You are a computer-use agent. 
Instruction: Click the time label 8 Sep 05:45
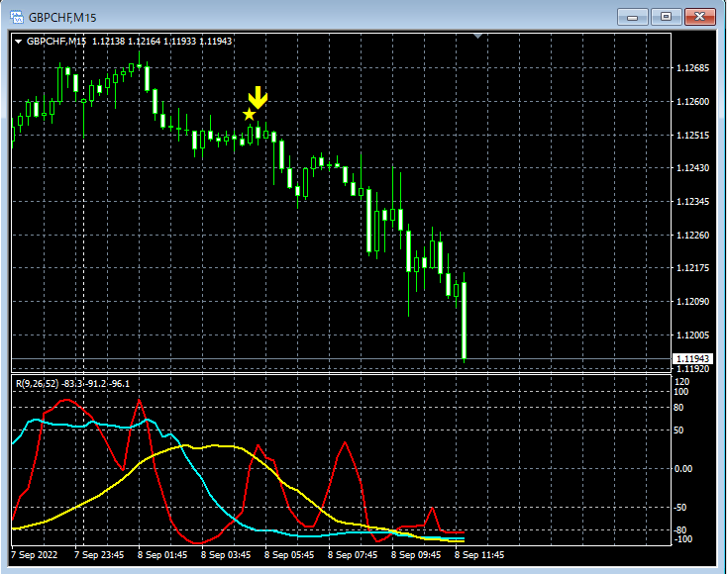pyautogui.click(x=289, y=555)
